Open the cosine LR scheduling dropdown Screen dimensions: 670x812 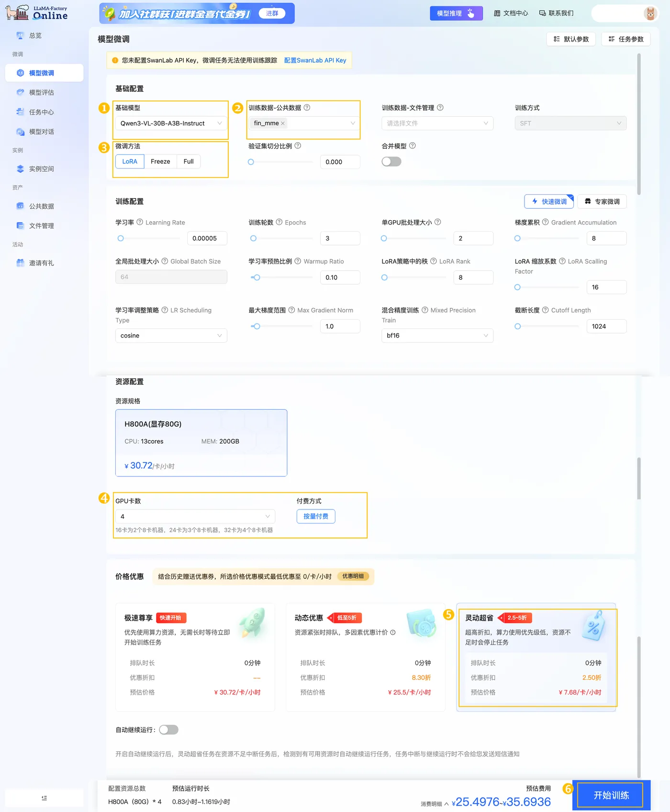pos(171,336)
